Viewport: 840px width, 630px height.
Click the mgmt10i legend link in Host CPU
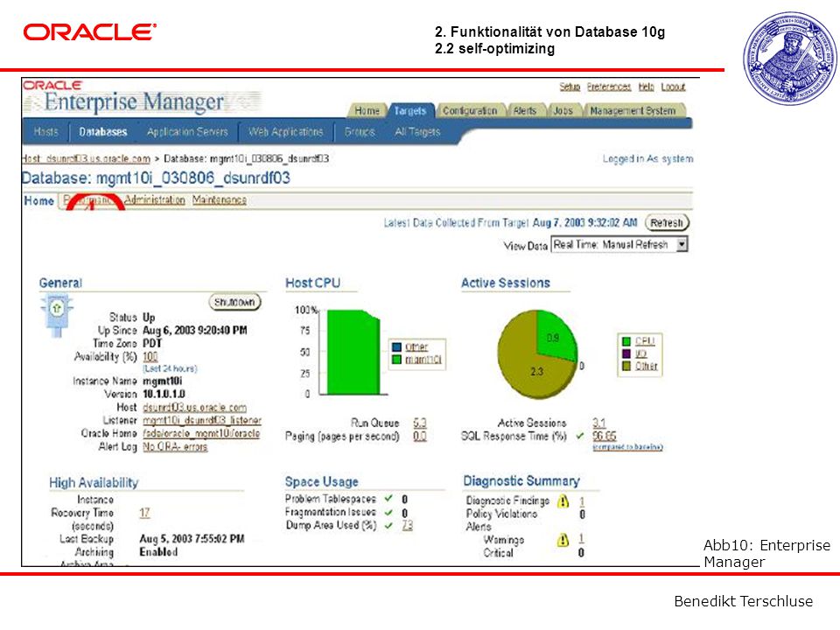423,360
